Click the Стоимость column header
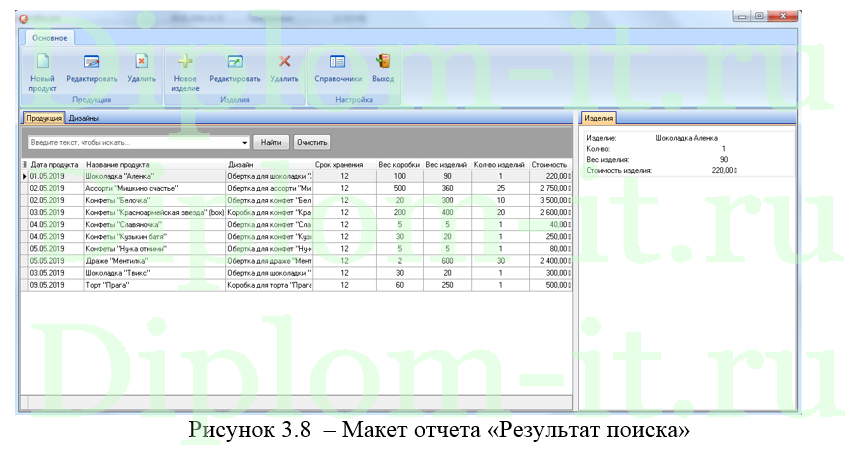The image size is (852, 456). [x=550, y=164]
